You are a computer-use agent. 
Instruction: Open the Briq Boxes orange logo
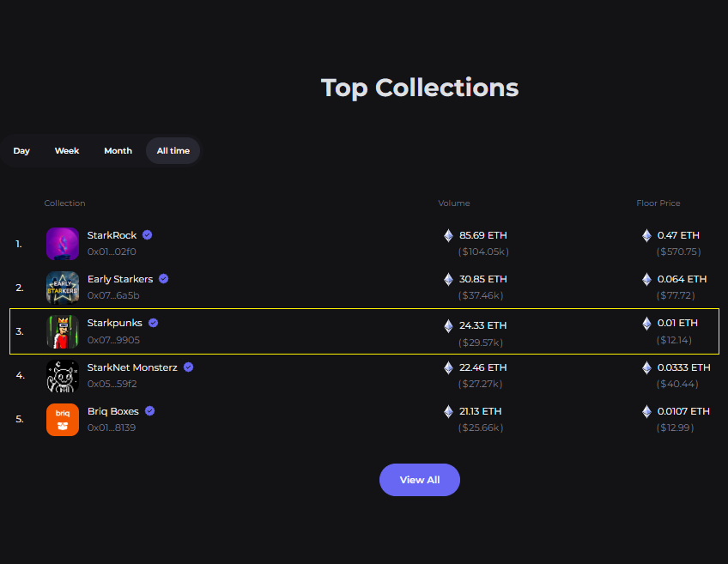63,420
